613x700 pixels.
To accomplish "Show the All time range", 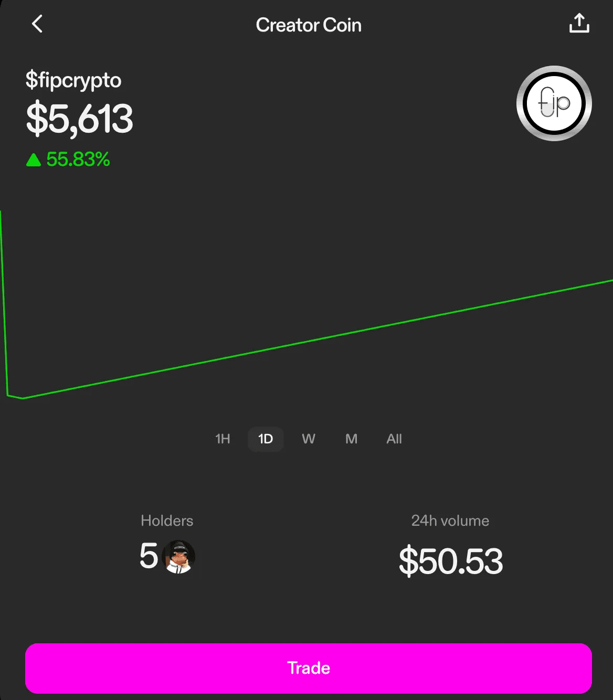I will click(394, 439).
